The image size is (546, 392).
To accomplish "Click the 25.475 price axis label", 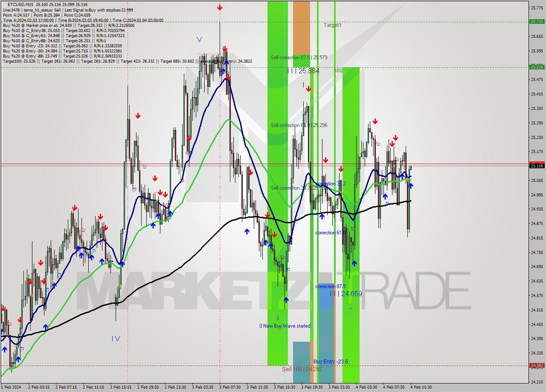I will coord(537,79).
